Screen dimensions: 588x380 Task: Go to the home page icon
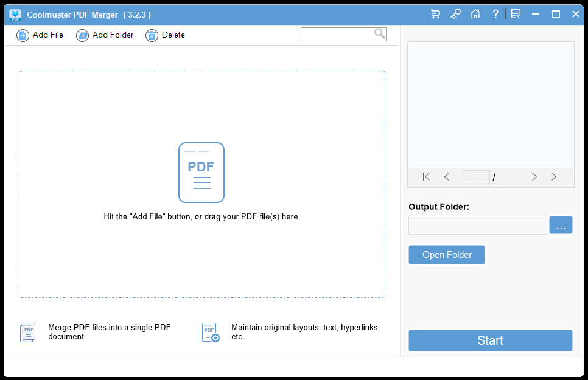click(x=475, y=14)
